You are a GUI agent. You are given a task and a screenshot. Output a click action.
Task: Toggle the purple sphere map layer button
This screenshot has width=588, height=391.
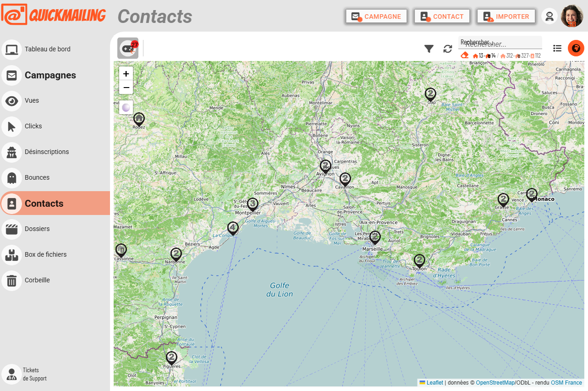126,108
